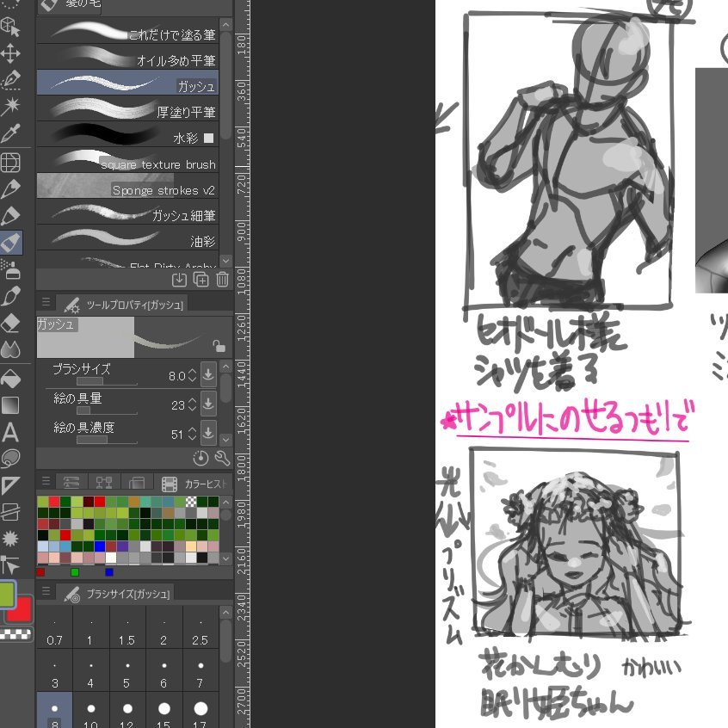Choose the ガッシュ細筆 brush
This screenshot has width=728, height=728.
(127, 213)
